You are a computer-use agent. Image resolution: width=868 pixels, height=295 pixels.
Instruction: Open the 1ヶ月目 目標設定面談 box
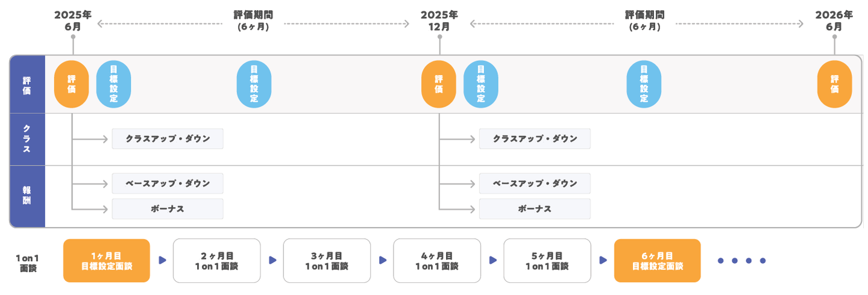pos(107,261)
